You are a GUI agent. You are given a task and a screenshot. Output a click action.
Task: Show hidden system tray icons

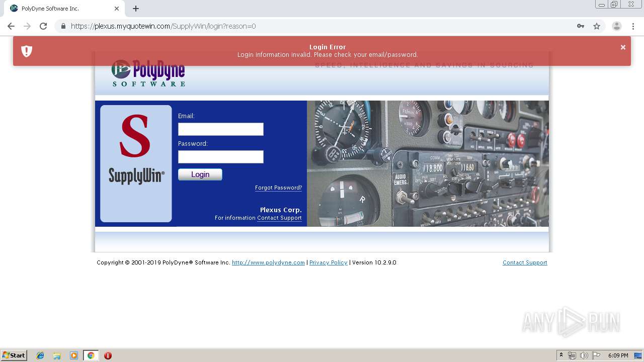tap(561, 355)
